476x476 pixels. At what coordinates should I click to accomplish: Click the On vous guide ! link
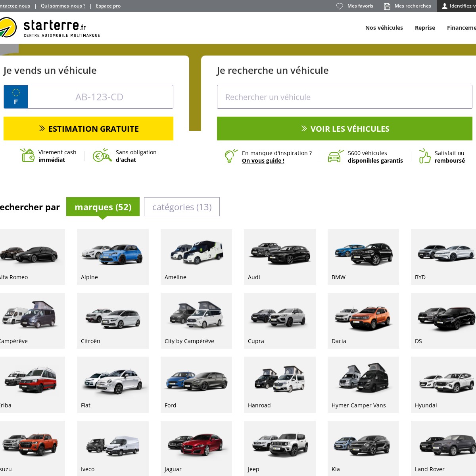point(263,161)
